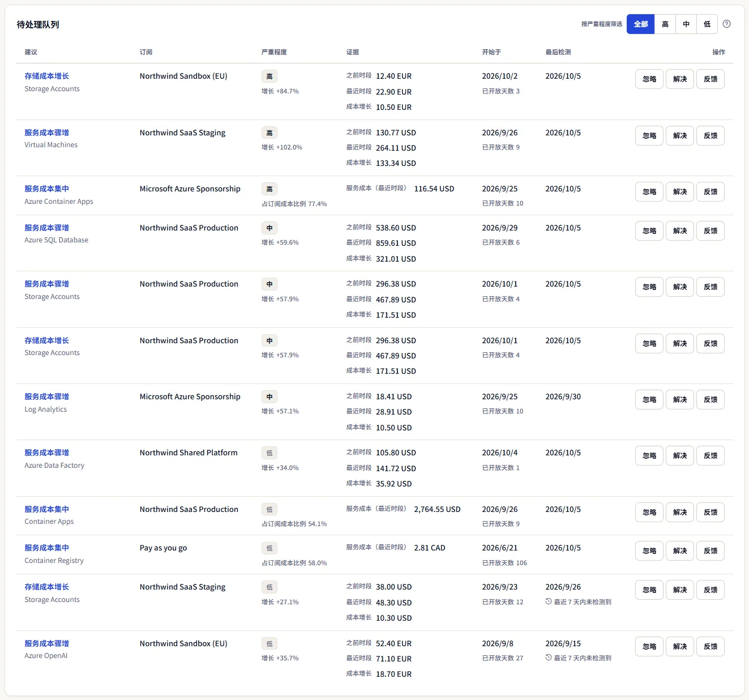749x700 pixels.
Task: Click the 严重程度 column header
Action: tap(274, 52)
